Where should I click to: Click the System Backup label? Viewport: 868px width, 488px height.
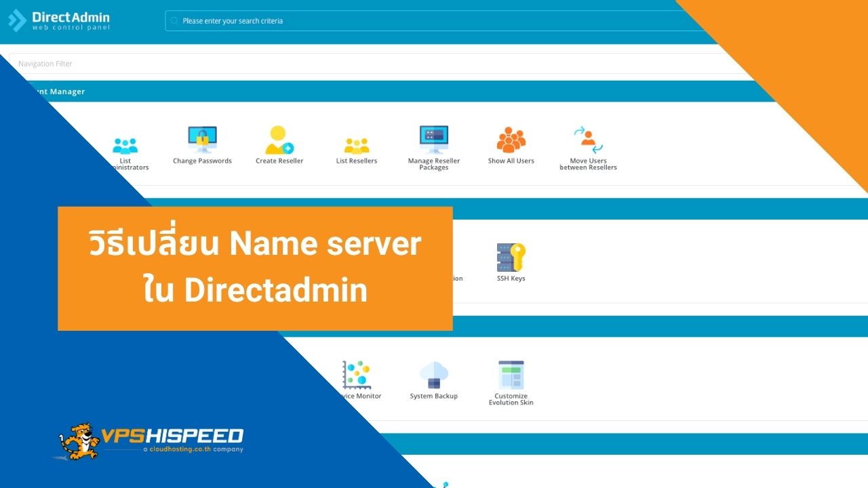point(434,396)
